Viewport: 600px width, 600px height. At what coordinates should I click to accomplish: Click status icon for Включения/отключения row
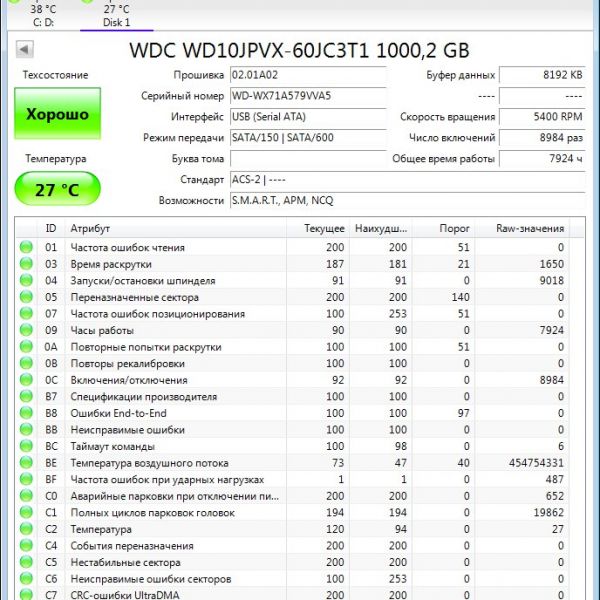point(26,380)
